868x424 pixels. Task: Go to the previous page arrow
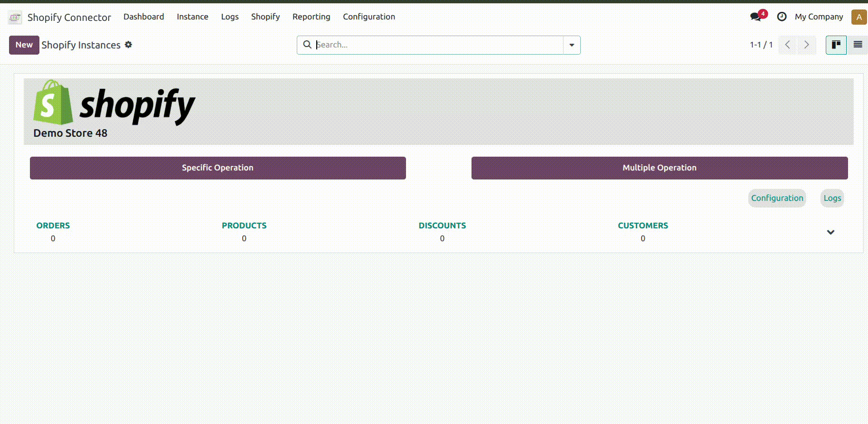tap(788, 45)
